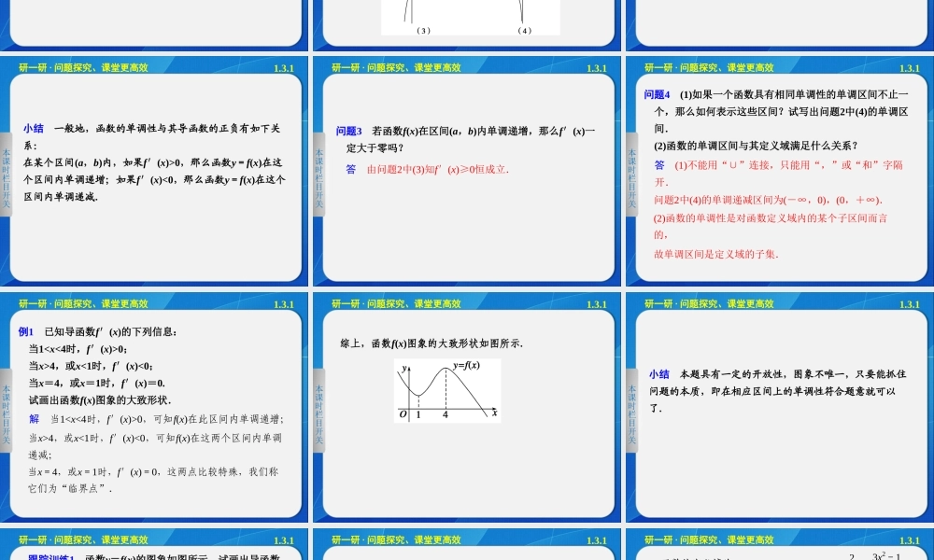
Task: Click the blue 例1 label
Action: click(x=26, y=331)
